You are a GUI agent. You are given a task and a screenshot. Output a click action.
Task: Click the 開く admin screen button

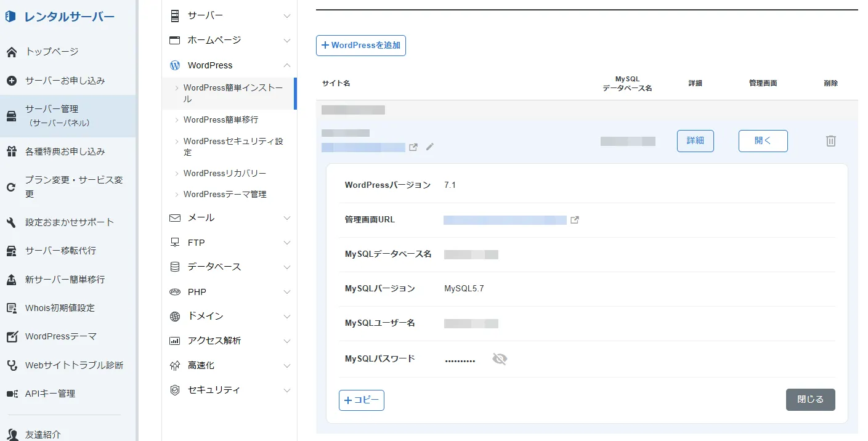click(763, 141)
